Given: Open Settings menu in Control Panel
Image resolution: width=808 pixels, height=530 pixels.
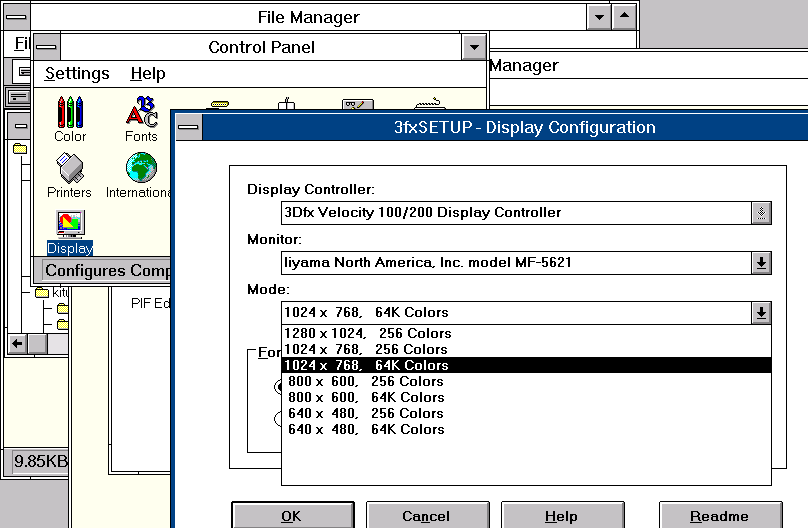Looking at the screenshot, I should tap(77, 73).
